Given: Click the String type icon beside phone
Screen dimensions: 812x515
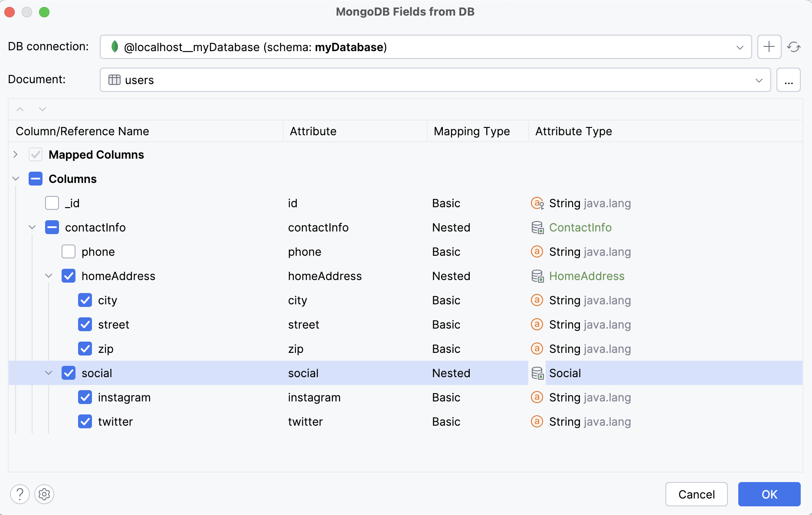Looking at the screenshot, I should 537,251.
